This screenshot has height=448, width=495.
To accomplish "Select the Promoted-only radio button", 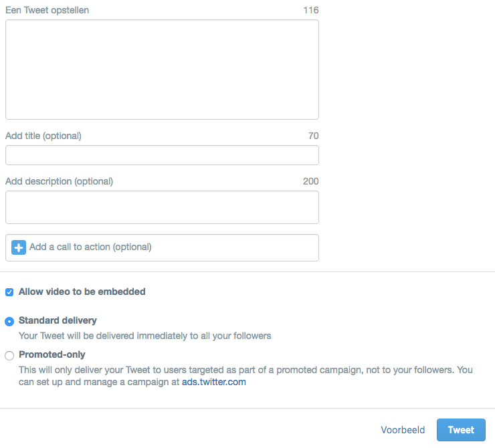I will [x=9, y=355].
